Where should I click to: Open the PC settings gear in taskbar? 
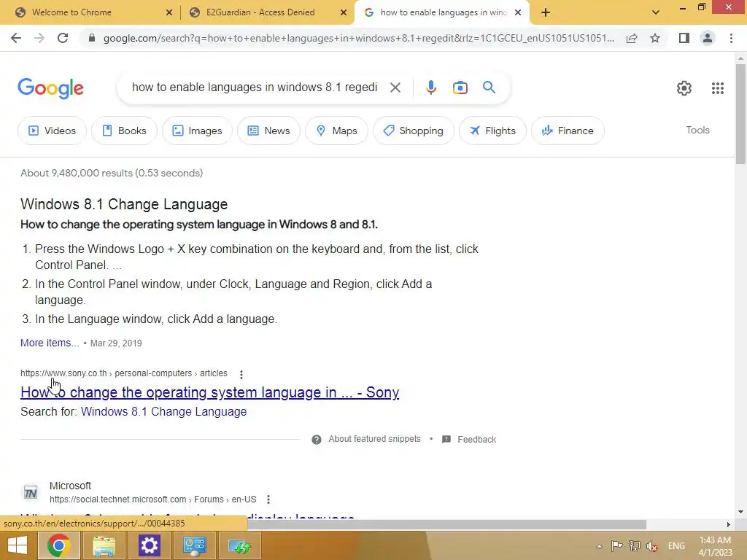(x=149, y=545)
